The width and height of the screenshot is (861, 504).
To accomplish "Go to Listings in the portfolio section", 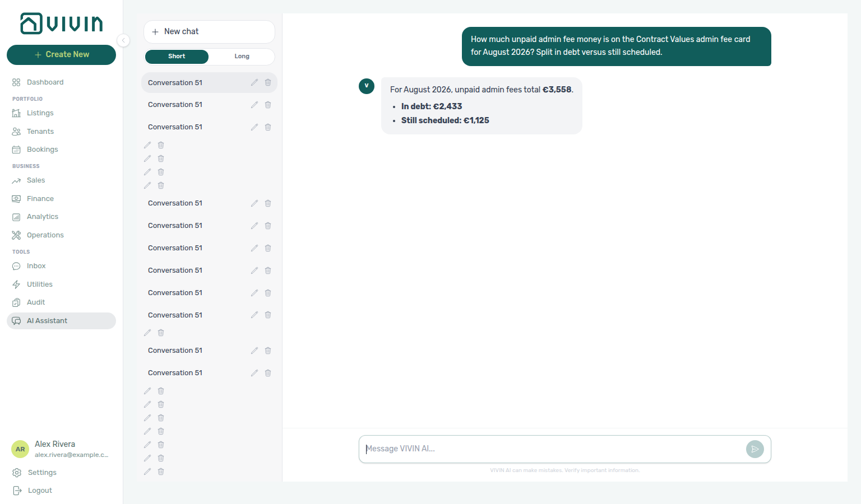I will click(61, 113).
